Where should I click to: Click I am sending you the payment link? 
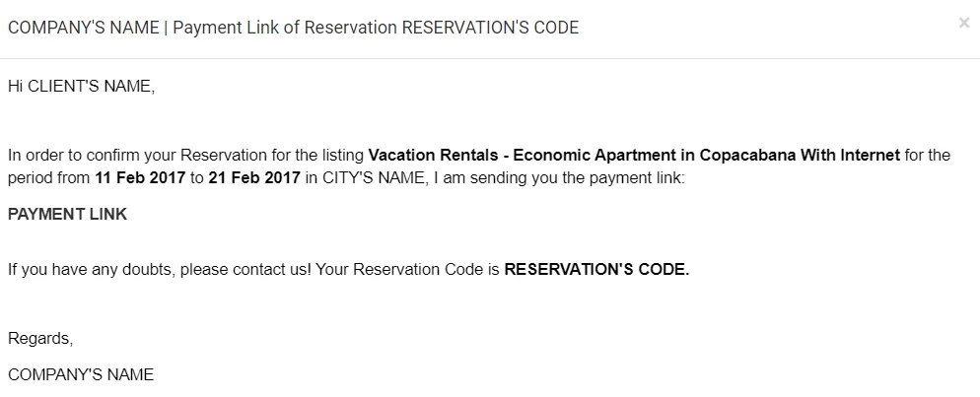[555, 179]
